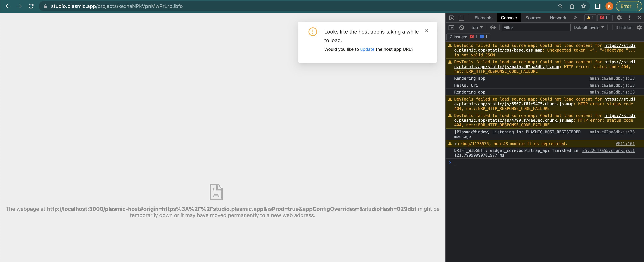This screenshot has width=644, height=262.
Task: Open the top JavaScript context dropdown
Action: click(477, 28)
